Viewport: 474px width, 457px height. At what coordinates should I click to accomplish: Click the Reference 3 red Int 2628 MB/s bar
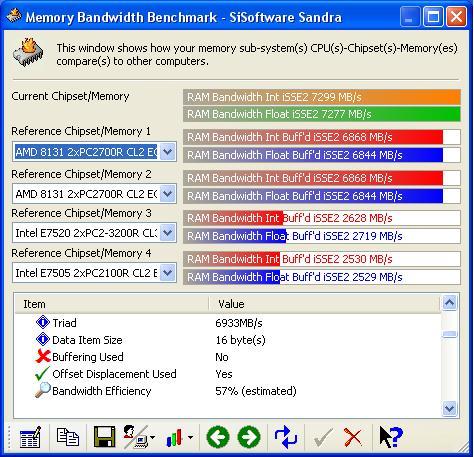322,218
